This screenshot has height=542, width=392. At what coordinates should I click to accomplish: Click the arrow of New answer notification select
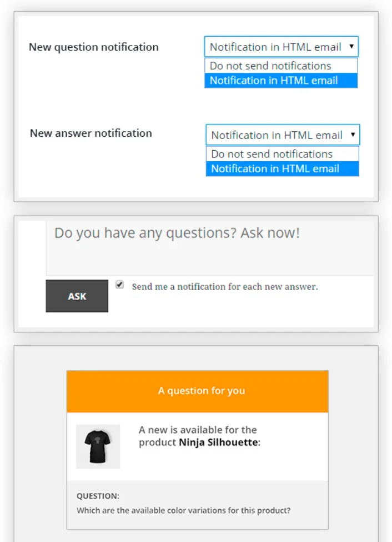click(x=353, y=135)
